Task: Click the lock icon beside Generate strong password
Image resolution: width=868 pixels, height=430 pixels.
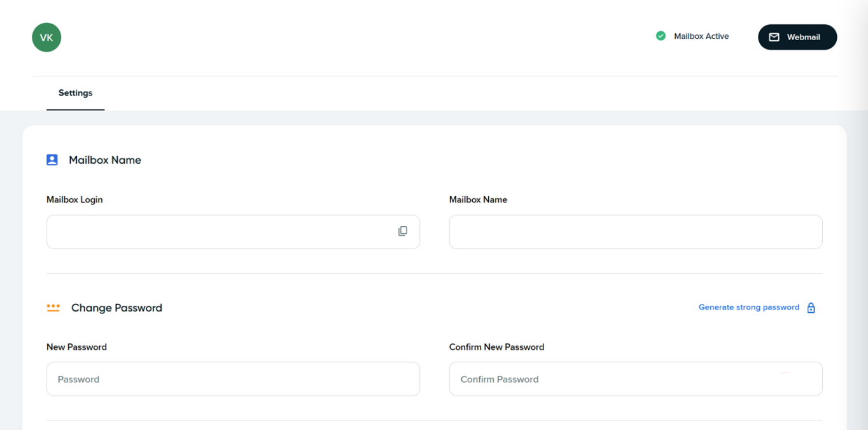Action: [x=811, y=307]
